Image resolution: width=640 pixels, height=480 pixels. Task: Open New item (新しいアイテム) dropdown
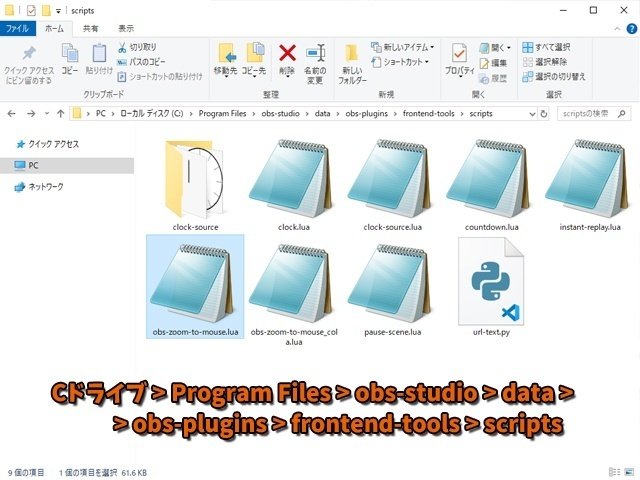(402, 47)
